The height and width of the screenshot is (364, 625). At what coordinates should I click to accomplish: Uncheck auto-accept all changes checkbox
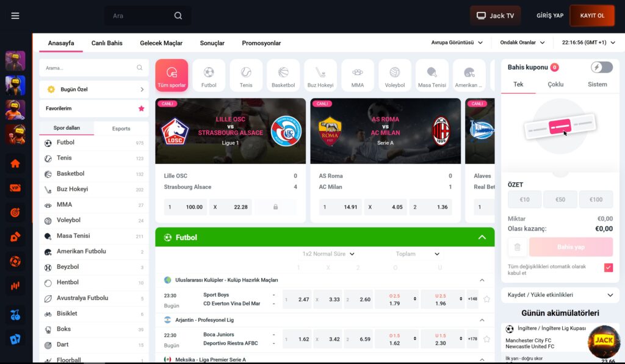608,268
